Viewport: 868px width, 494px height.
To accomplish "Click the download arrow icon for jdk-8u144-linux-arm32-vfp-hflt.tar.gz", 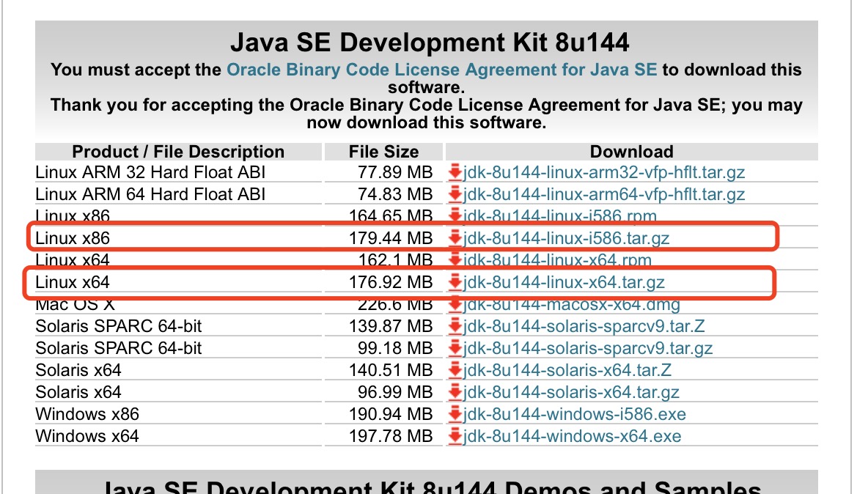I will [x=455, y=172].
